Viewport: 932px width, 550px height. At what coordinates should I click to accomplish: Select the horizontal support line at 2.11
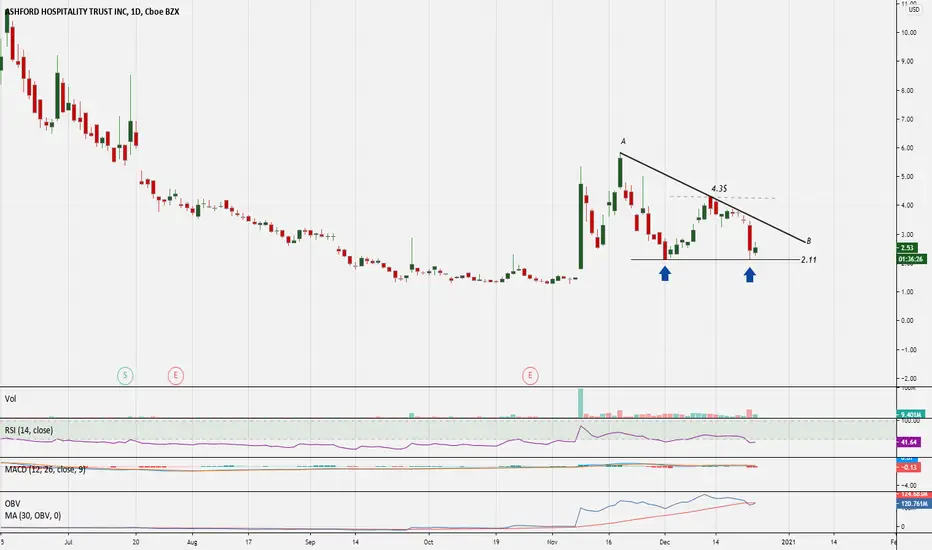[714, 259]
